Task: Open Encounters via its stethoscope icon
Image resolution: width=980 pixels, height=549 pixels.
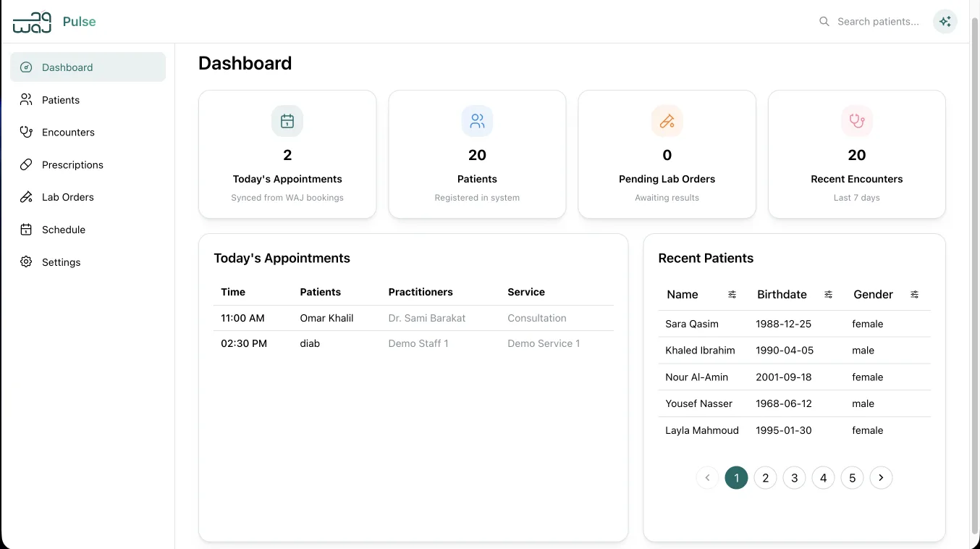Action: [x=25, y=132]
